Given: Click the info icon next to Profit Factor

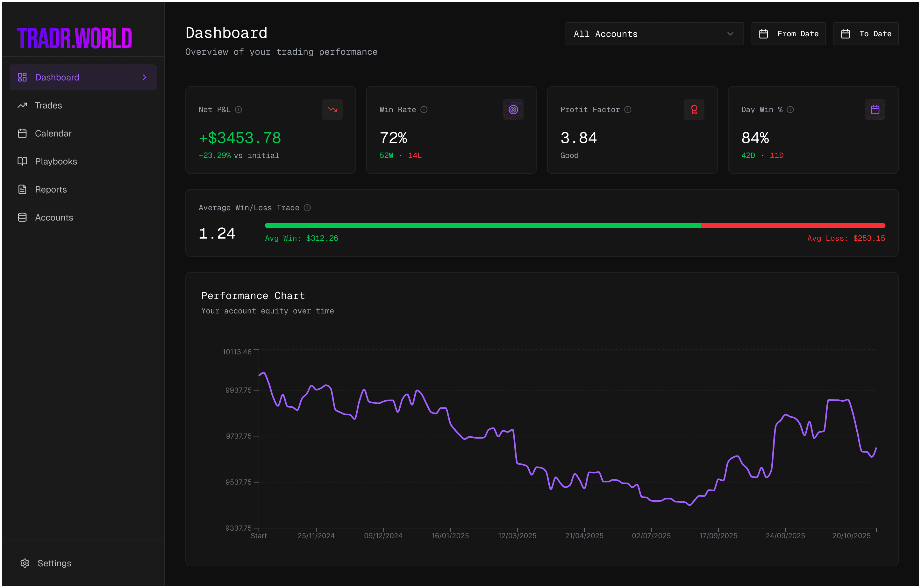Looking at the screenshot, I should pyautogui.click(x=628, y=110).
